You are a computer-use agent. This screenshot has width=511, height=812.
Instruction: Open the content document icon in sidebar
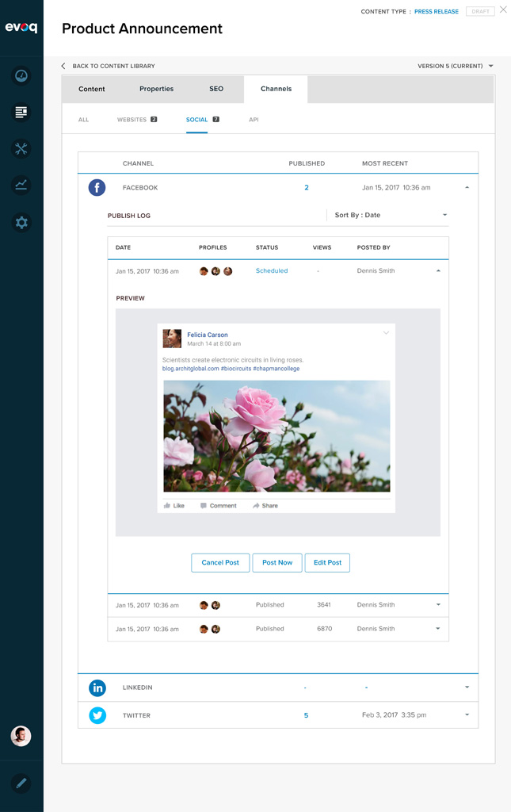(21, 112)
